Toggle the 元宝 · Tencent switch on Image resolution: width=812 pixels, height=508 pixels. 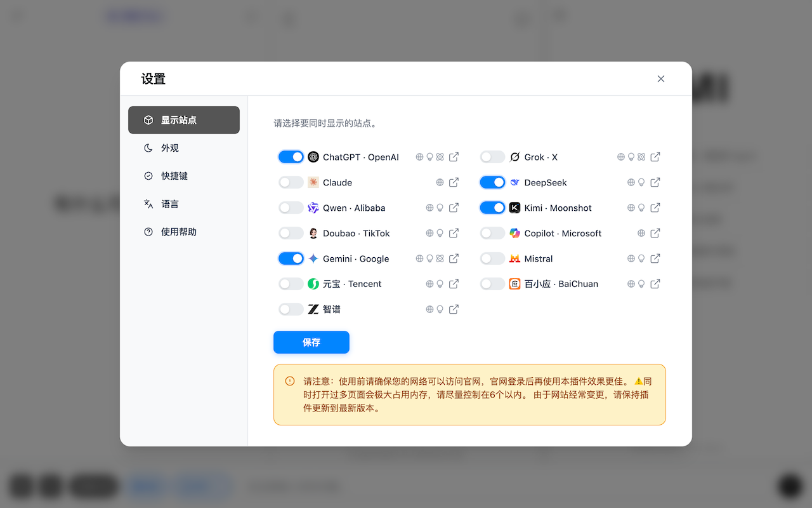tap(291, 284)
